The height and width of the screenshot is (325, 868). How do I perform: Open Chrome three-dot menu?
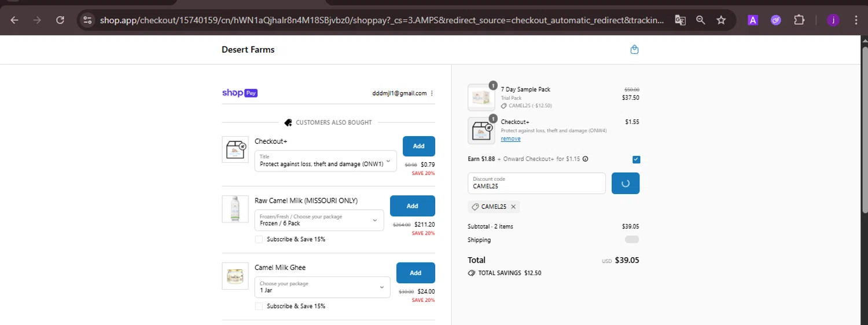(856, 20)
